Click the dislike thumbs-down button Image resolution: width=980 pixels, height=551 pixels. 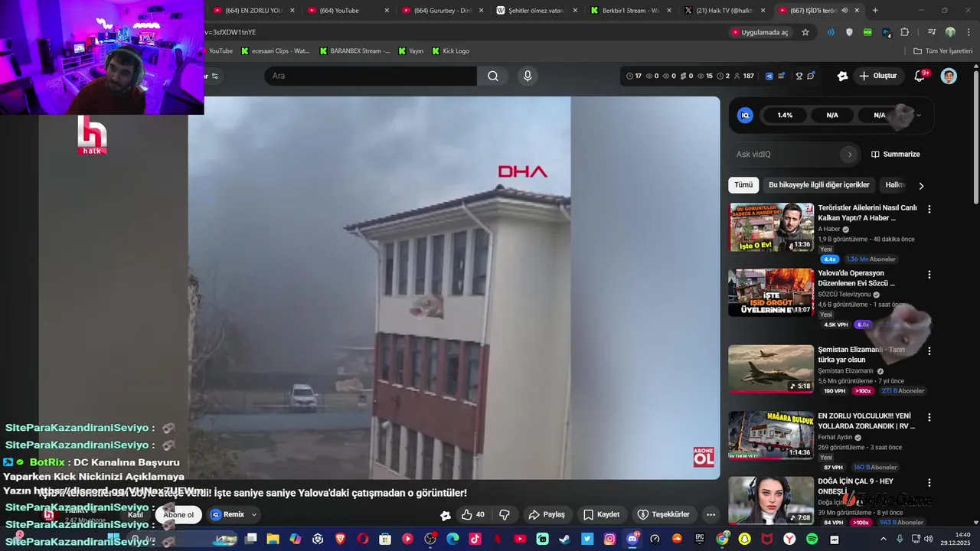(505, 514)
